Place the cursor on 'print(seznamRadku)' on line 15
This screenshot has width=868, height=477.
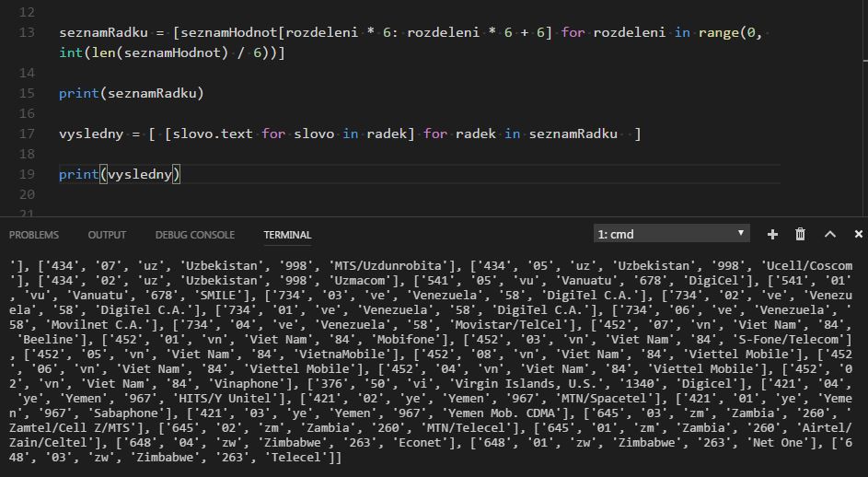click(x=132, y=93)
